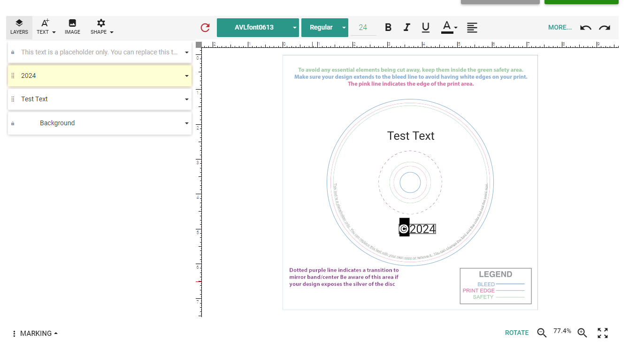
Task: Apply italic formatting to text
Action: click(x=407, y=28)
